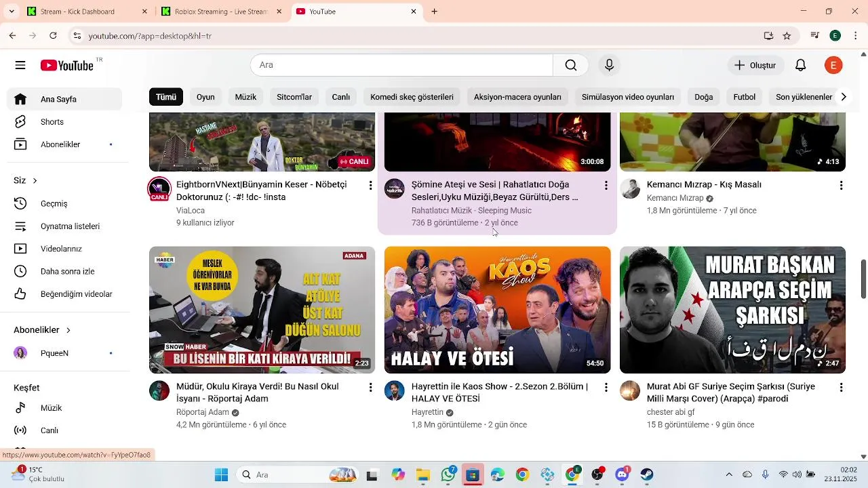Click Hayrettin channel avatar

[x=395, y=390]
